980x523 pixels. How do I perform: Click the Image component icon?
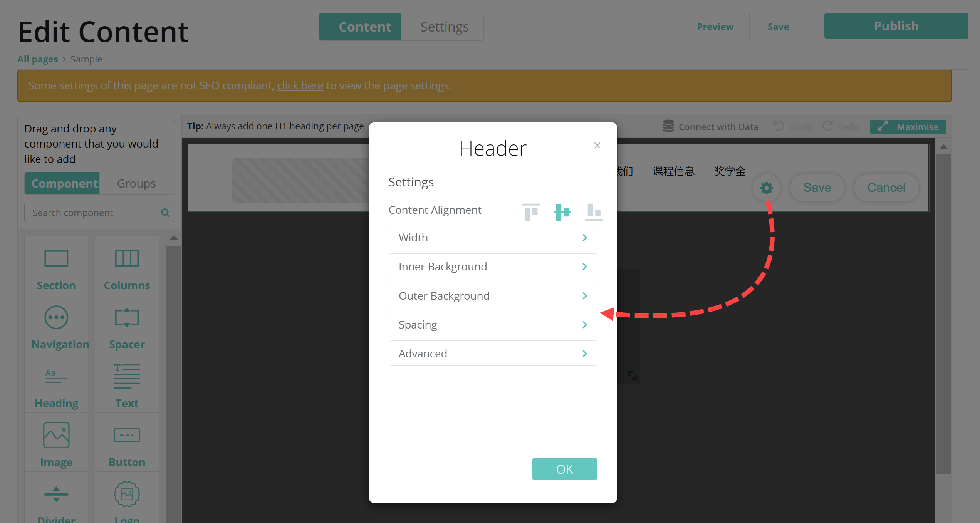[x=56, y=435]
